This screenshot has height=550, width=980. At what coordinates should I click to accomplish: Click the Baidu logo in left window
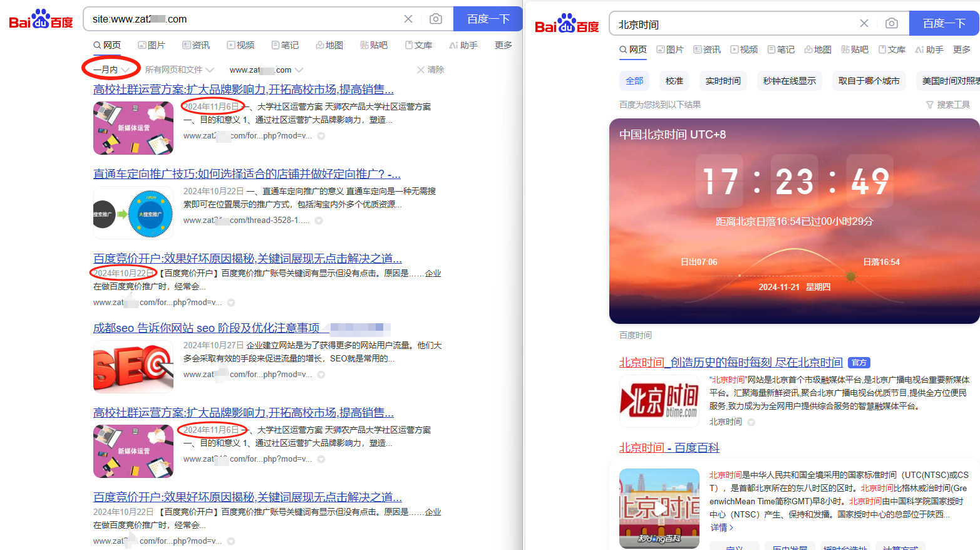click(x=41, y=19)
